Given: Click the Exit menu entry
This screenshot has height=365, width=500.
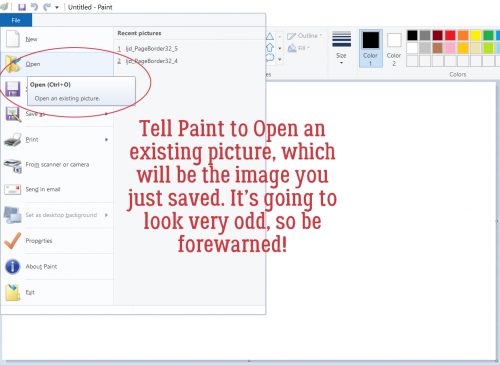Looking at the screenshot, I should (x=57, y=292).
